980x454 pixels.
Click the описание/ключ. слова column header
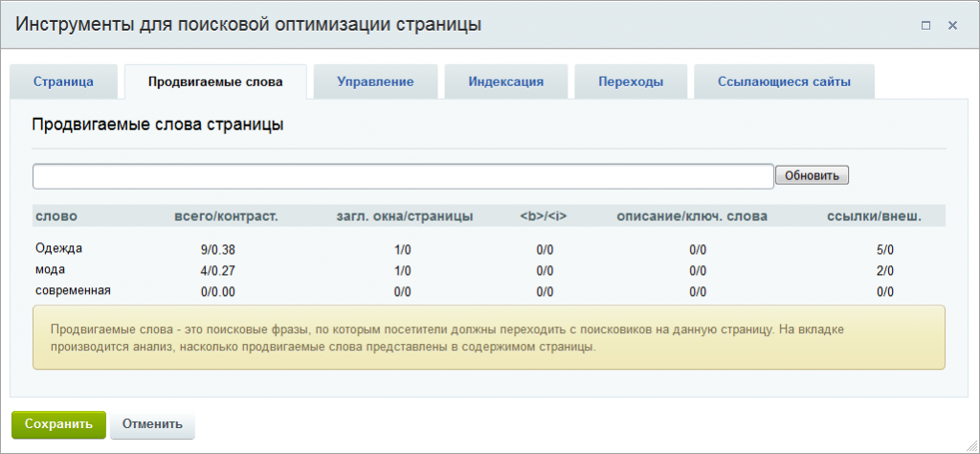[692, 216]
